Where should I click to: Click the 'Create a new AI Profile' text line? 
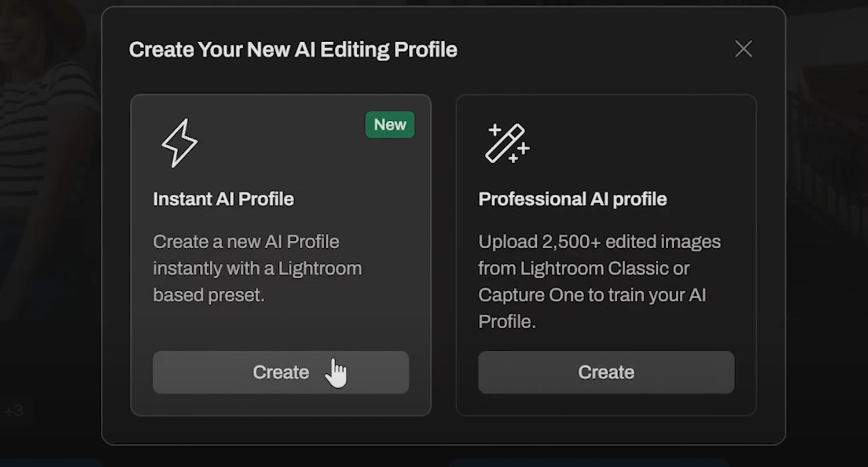246,241
